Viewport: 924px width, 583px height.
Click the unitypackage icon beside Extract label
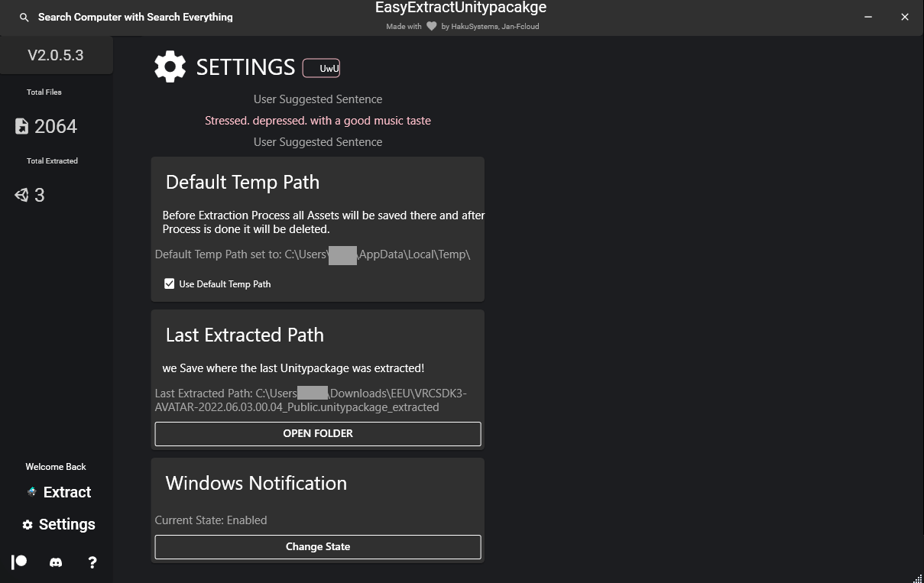[x=31, y=492]
